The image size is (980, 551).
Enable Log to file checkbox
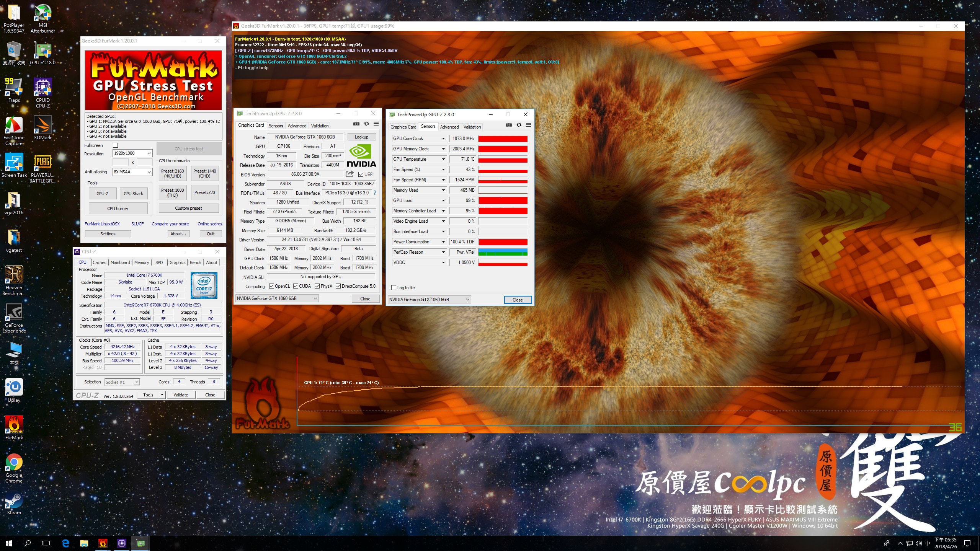394,288
